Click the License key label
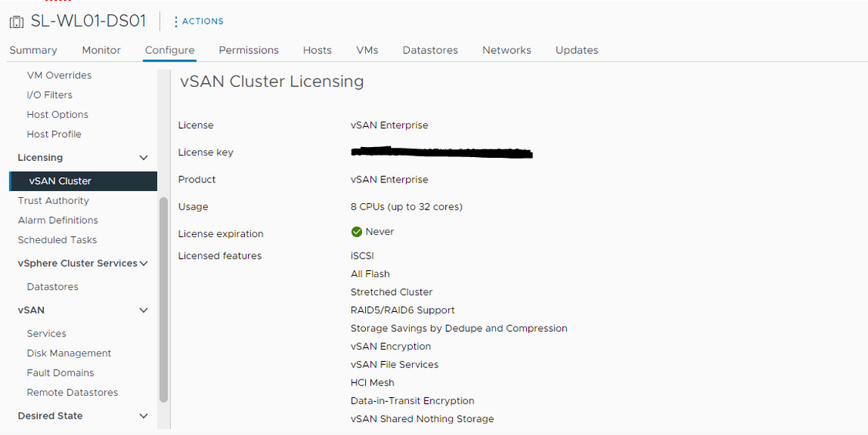This screenshot has width=868, height=435. coord(206,152)
